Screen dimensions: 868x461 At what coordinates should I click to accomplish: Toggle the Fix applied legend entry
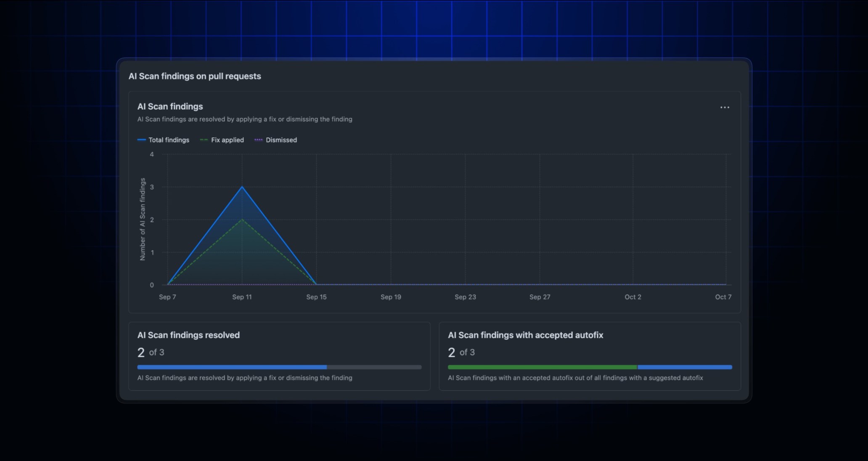tap(222, 140)
